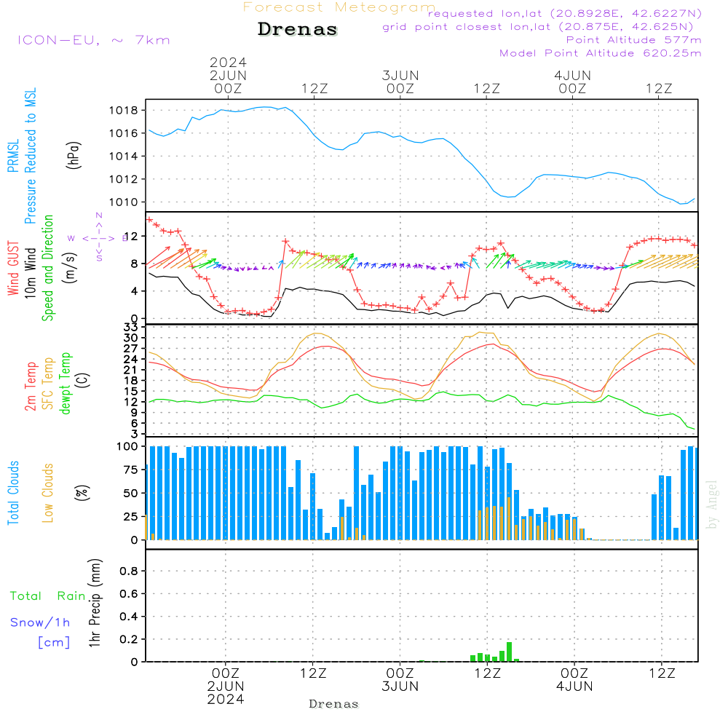Image resolution: width=728 pixels, height=728 pixels.
Task: Click the red '2m Temp' label
Action: click(30, 387)
